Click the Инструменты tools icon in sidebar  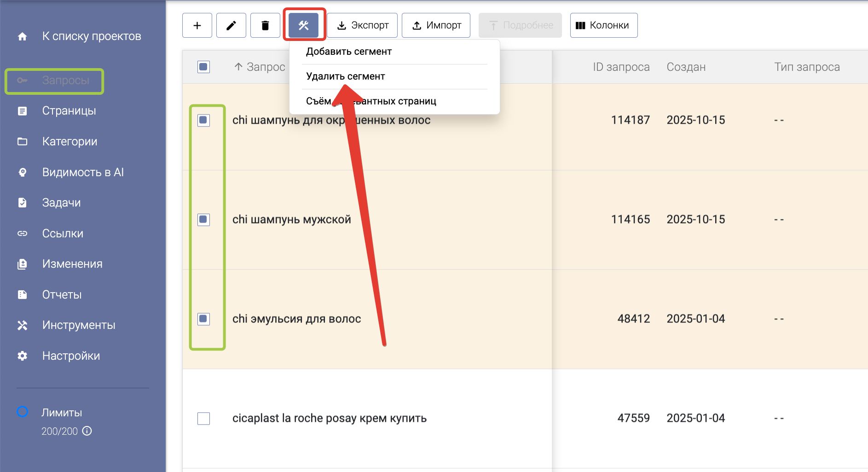[x=22, y=325]
